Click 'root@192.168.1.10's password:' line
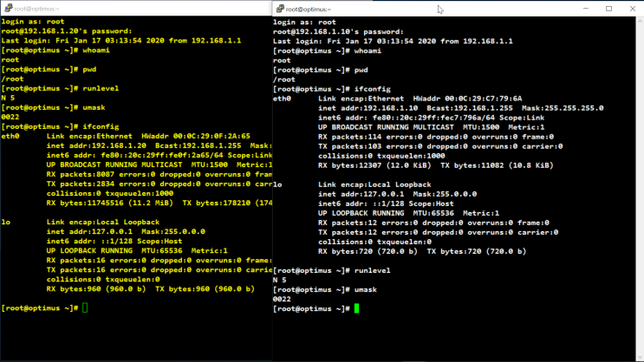 (338, 31)
